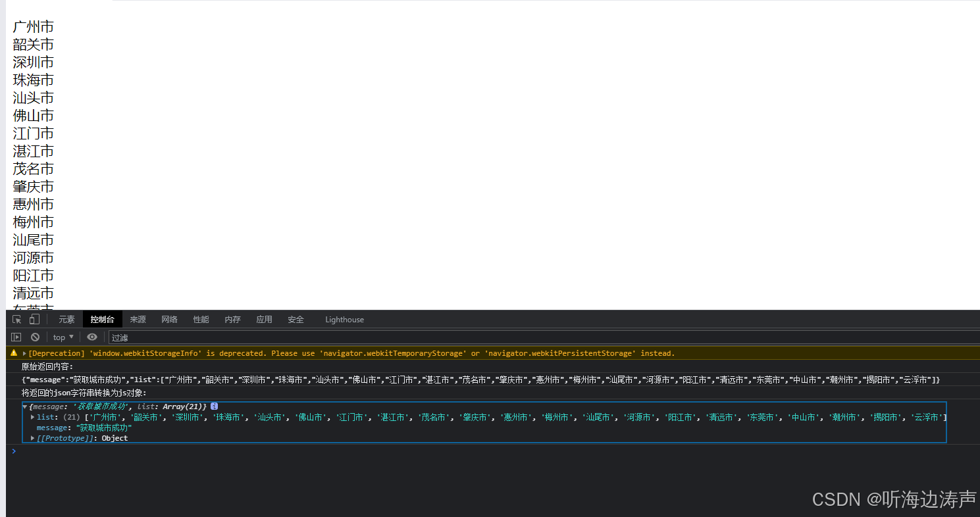Click the blue info icon beside Array(21)
The width and height of the screenshot is (980, 517).
(x=214, y=406)
